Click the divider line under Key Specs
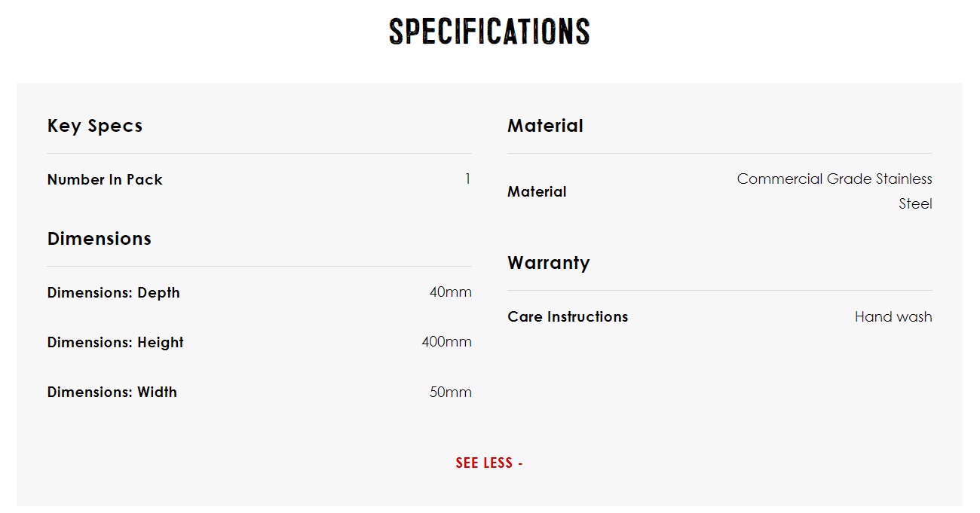The width and height of the screenshot is (980, 513). tap(259, 153)
